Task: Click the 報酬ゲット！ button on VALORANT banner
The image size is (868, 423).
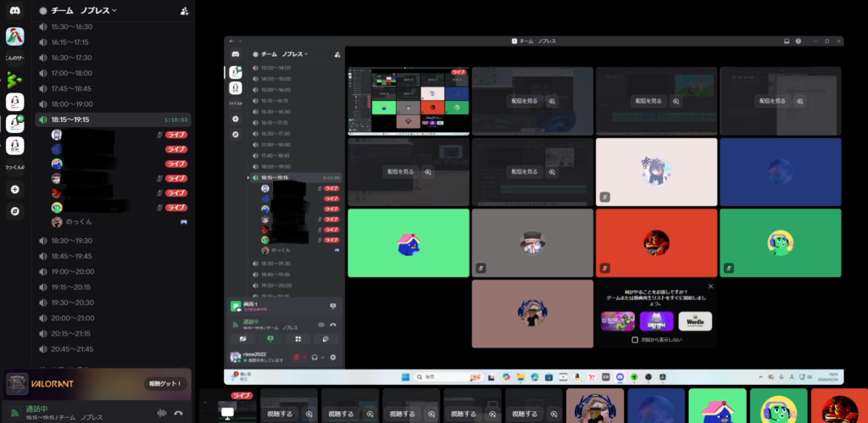Action: [166, 383]
